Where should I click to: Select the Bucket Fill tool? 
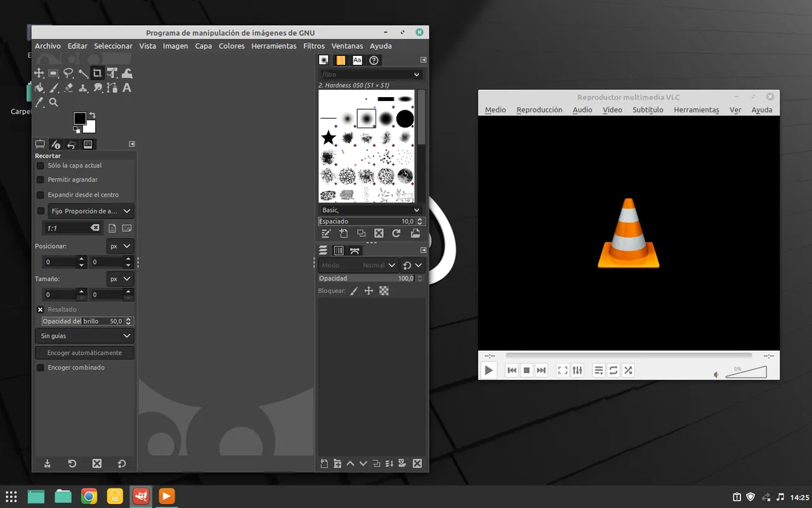39,88
